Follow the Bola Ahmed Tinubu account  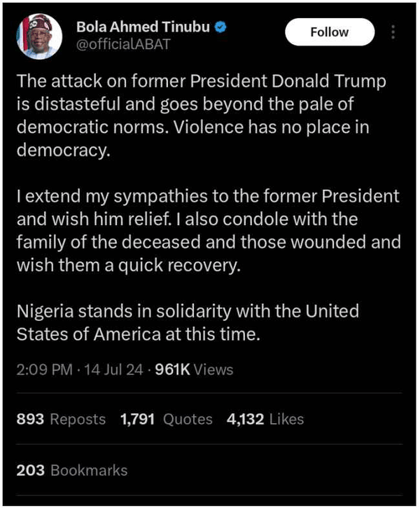pos(329,32)
